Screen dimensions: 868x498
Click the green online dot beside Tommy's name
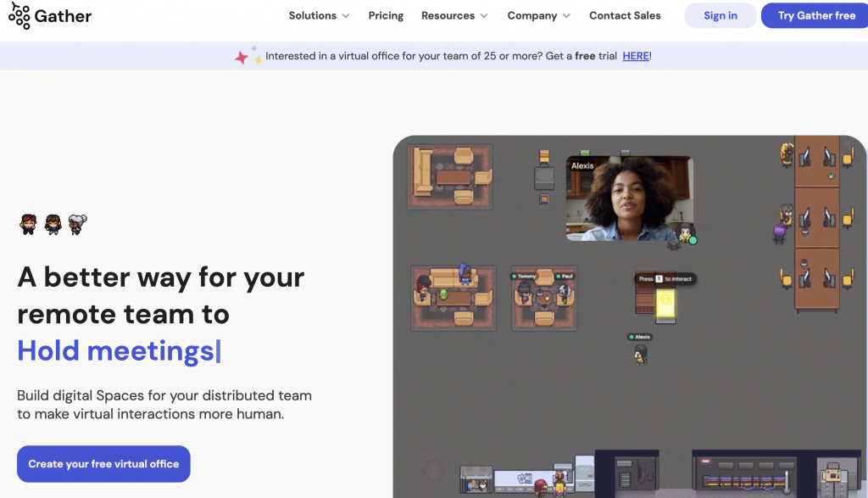[x=515, y=276]
